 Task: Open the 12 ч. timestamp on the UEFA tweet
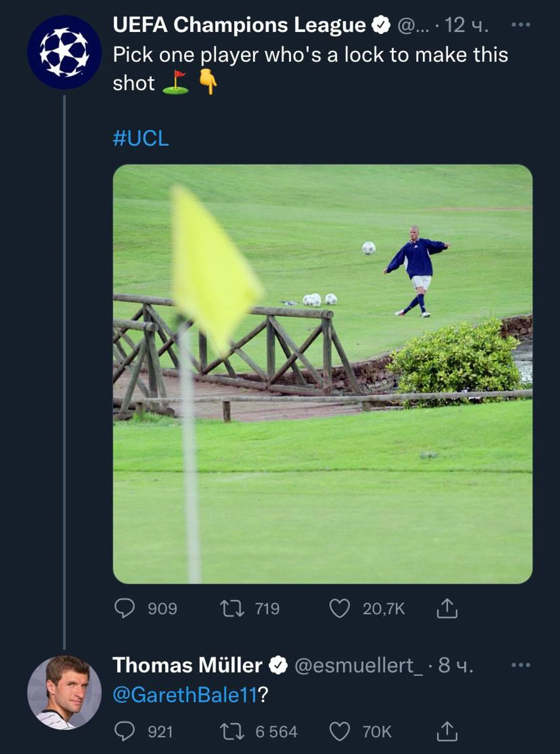(x=466, y=25)
